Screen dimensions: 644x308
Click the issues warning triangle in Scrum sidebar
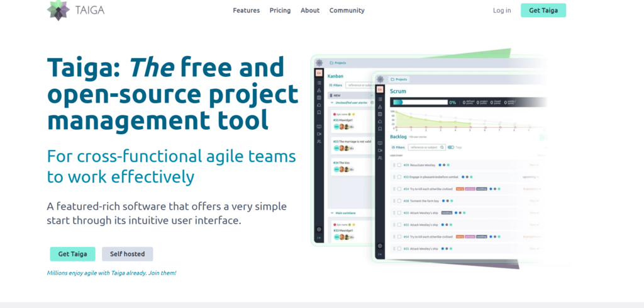(x=379, y=106)
